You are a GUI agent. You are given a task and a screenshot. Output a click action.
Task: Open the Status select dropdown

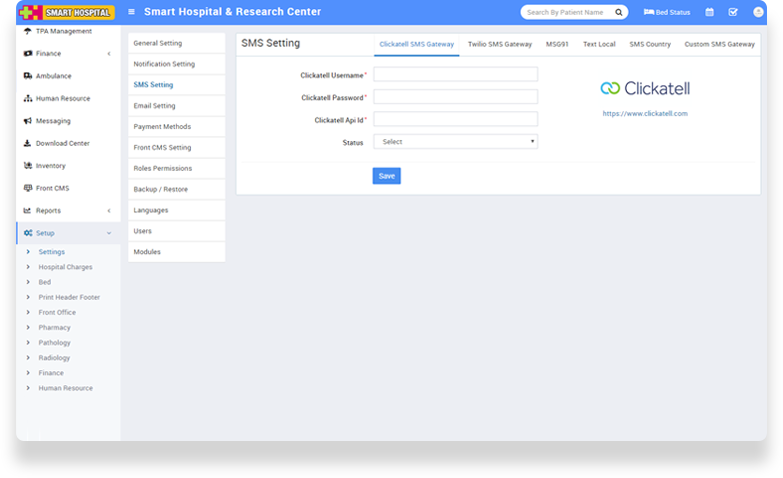pyautogui.click(x=455, y=142)
